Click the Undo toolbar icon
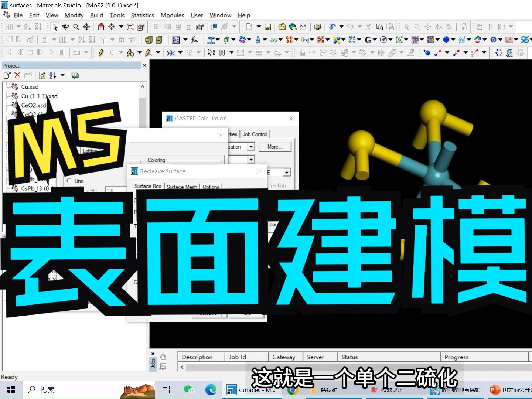Viewport: 532px width, 399px height. point(332,27)
